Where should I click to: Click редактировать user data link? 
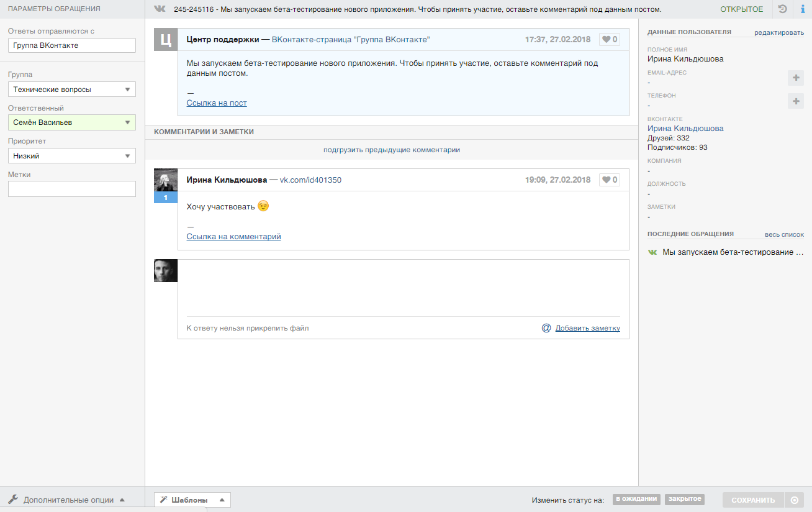click(x=779, y=32)
